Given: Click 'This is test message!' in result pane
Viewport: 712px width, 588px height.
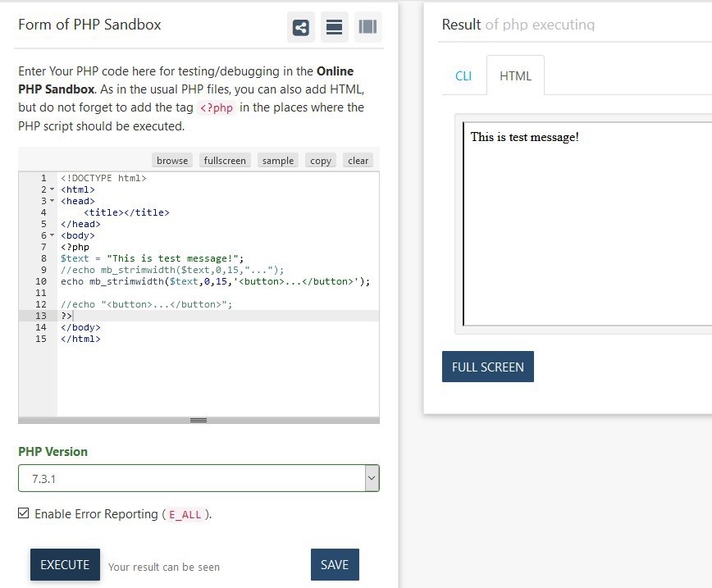Looking at the screenshot, I should [524, 137].
